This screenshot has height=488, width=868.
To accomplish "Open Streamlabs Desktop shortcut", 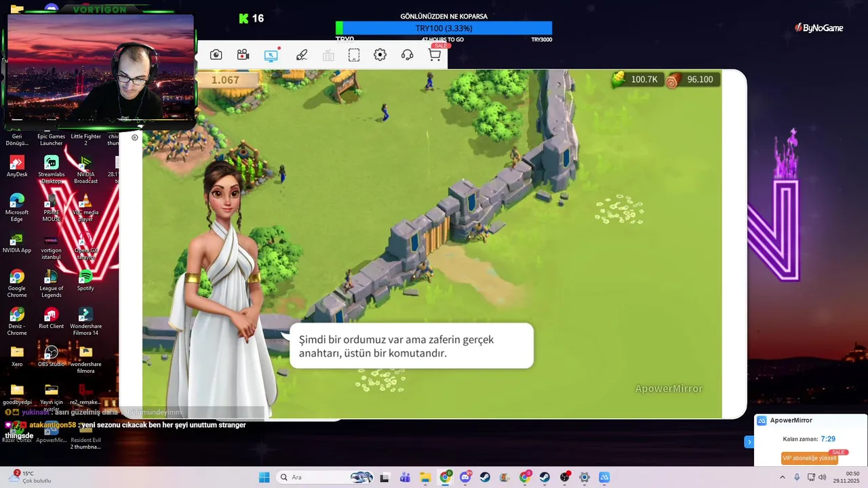I will click(x=52, y=170).
